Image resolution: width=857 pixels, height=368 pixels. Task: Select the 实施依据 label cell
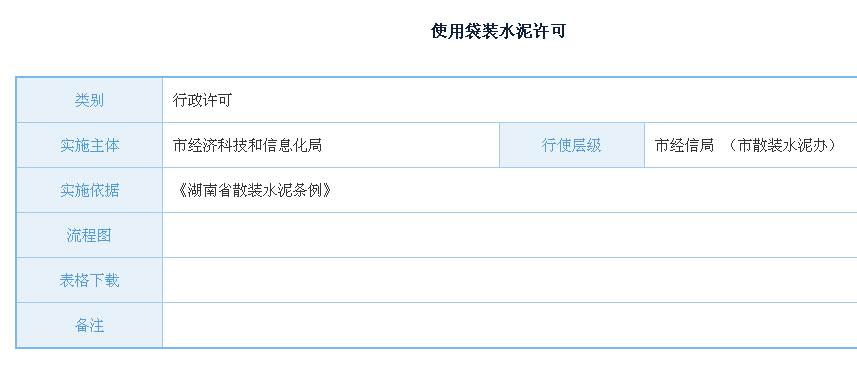pyautogui.click(x=89, y=190)
